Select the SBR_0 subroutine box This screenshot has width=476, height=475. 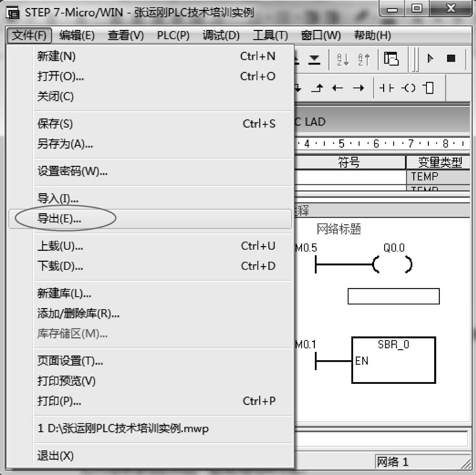[394, 360]
